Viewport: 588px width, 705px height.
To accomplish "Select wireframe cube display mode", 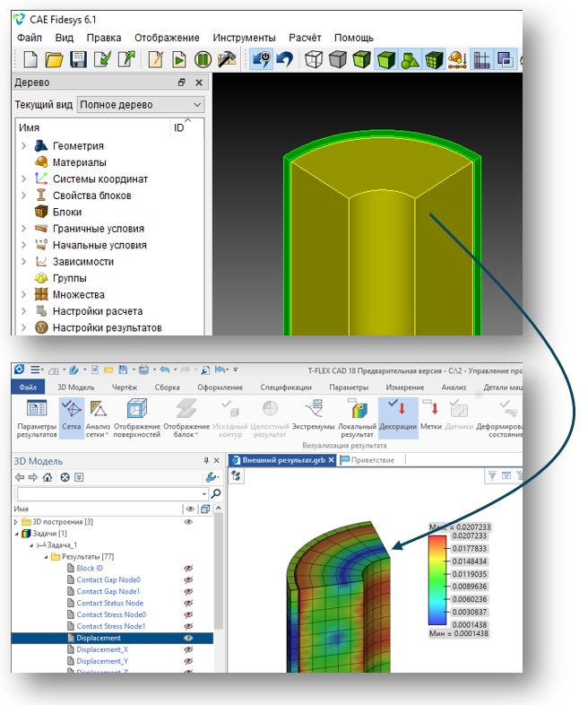I will [314, 59].
